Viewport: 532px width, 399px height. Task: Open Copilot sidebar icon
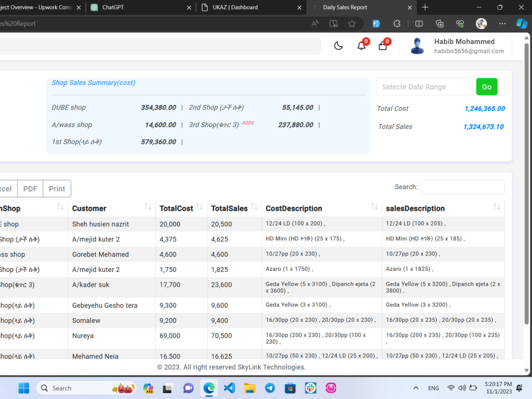521,24
